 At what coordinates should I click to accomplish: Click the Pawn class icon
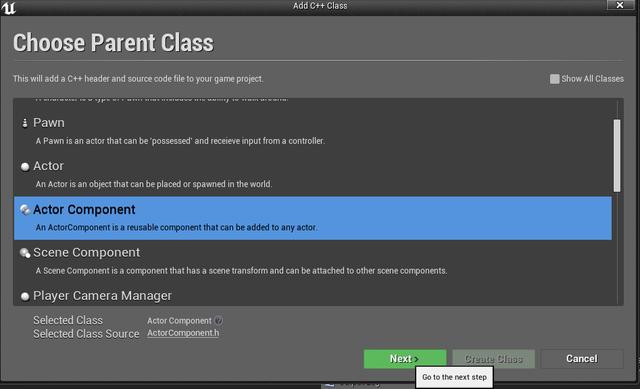[x=25, y=123]
